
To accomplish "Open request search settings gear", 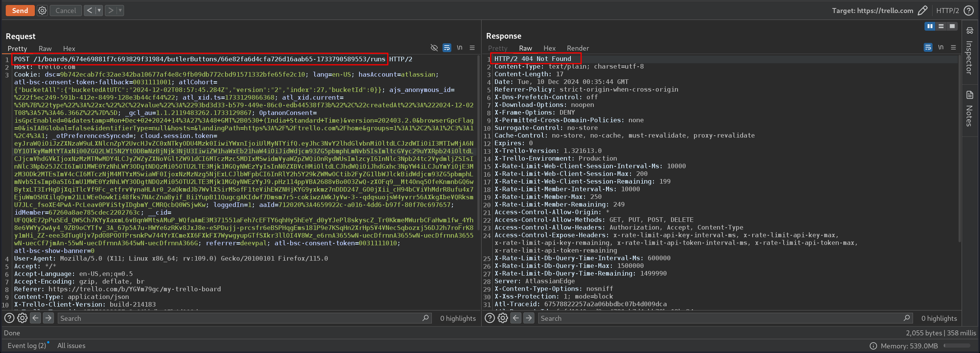I will pos(22,318).
